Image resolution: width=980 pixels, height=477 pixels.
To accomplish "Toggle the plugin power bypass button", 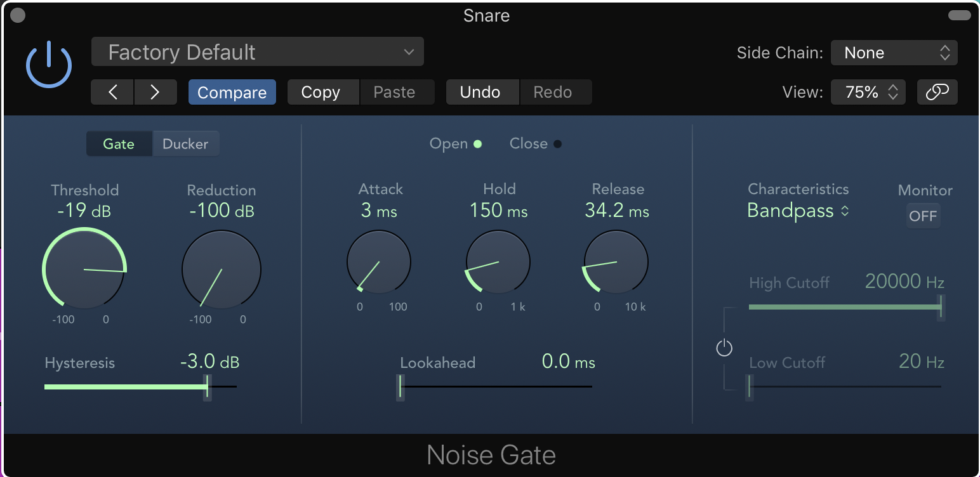I will pyautogui.click(x=49, y=65).
